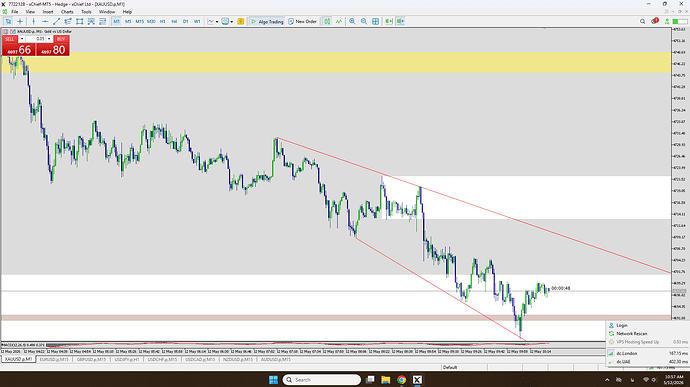Click the taskbar Search box
690x387 pixels.
322,380
